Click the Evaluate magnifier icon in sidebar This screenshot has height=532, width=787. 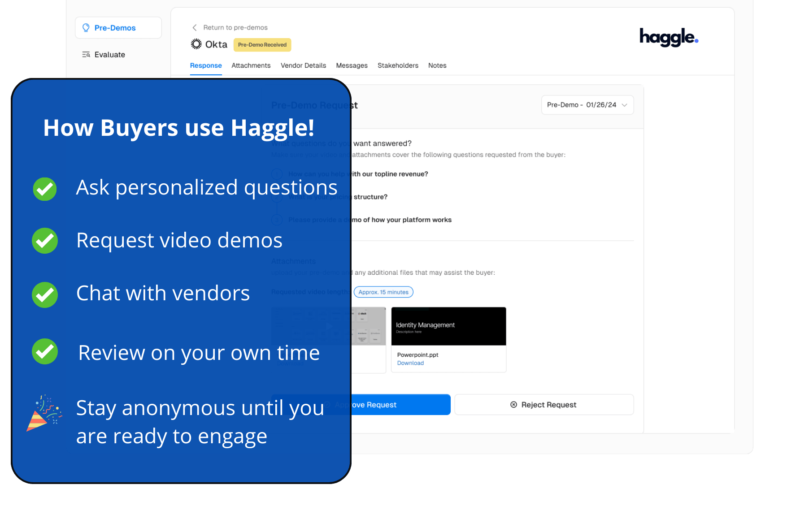pos(86,54)
